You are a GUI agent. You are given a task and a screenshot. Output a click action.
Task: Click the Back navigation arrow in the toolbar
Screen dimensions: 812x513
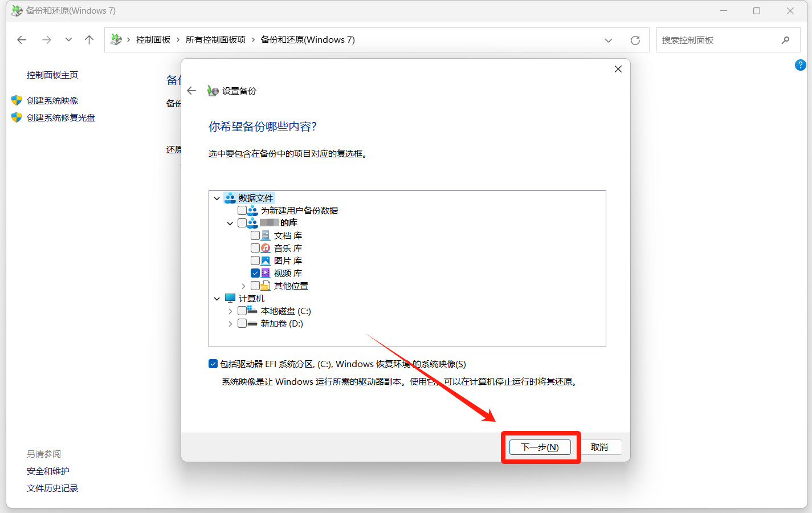22,40
